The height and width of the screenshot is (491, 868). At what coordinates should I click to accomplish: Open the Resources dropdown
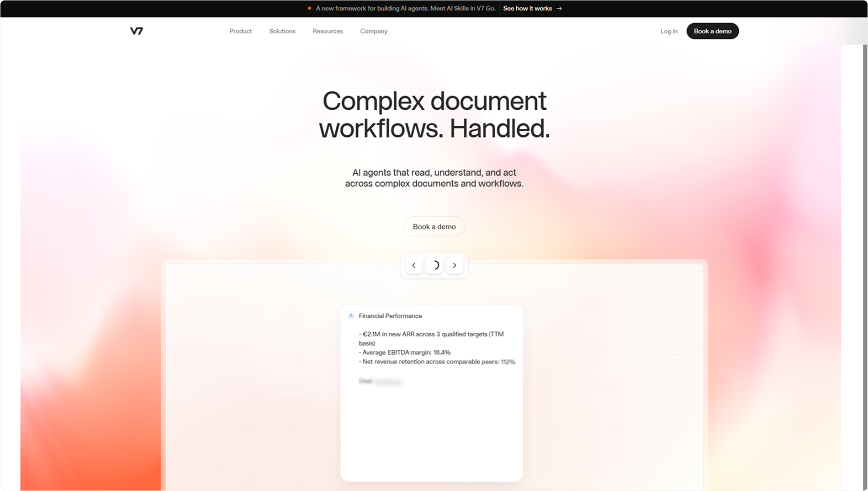[x=327, y=31]
